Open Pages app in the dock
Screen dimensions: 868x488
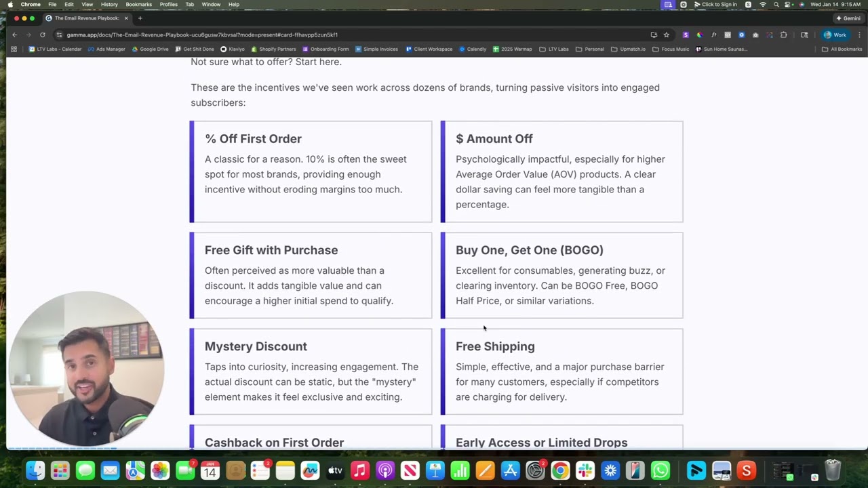pos(485,470)
